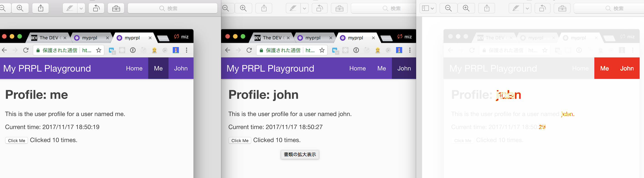Open Chrome three-dot menu in Profile: john browser
The height and width of the screenshot is (178, 644).
click(410, 50)
